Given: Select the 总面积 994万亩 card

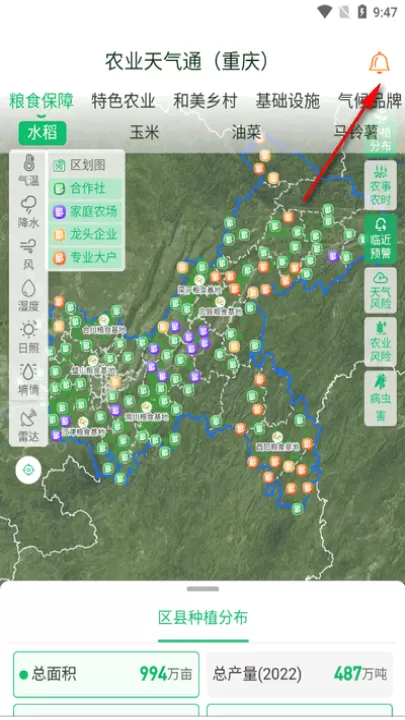Looking at the screenshot, I should pyautogui.click(x=106, y=674).
